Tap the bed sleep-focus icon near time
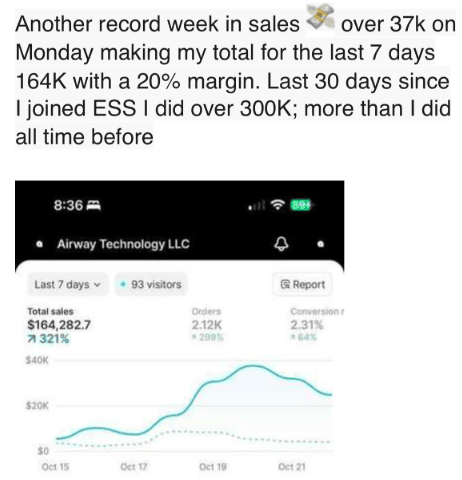The width and height of the screenshot is (462, 480). tap(94, 205)
